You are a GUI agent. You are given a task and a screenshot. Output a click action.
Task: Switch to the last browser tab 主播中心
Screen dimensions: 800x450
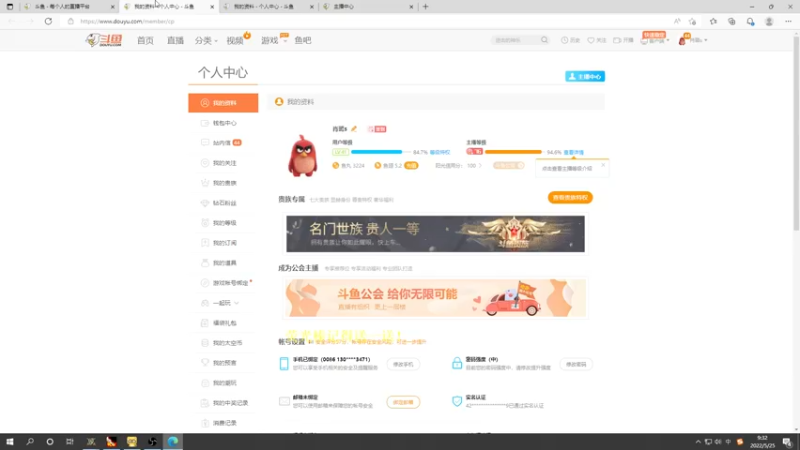click(x=368, y=7)
